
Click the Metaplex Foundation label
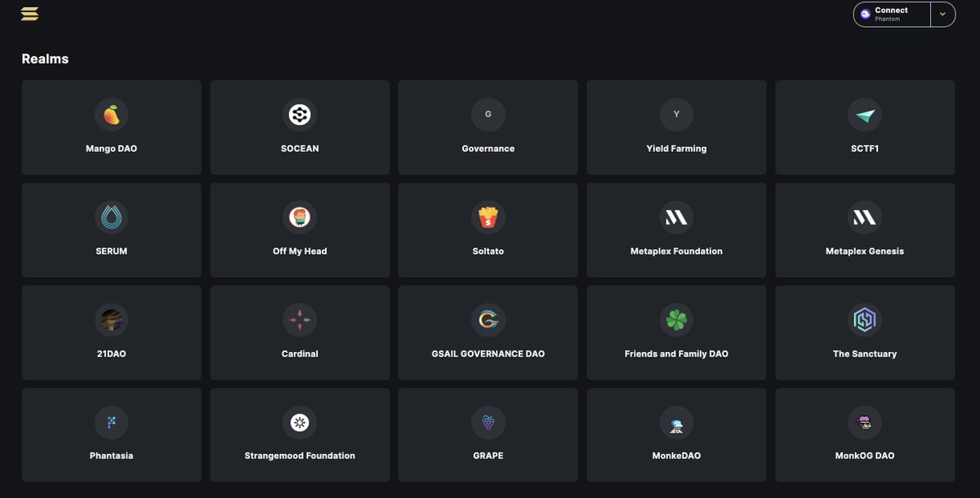(676, 251)
